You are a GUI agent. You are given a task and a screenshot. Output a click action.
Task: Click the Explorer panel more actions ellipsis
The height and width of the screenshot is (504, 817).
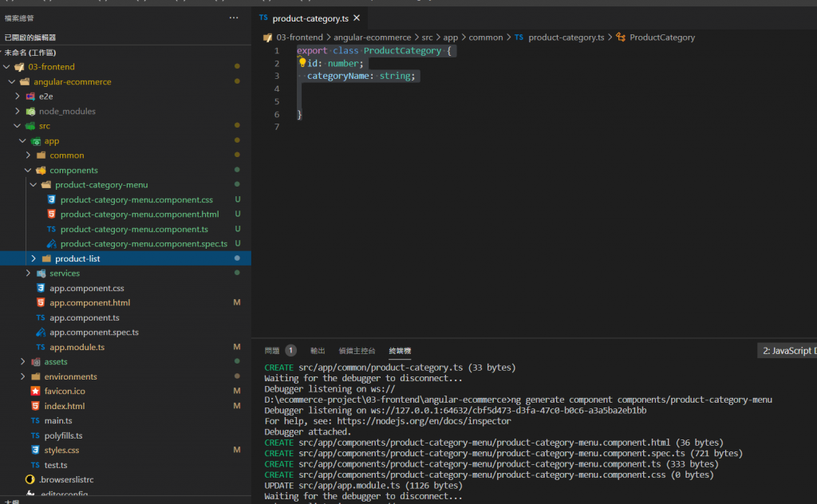(233, 18)
